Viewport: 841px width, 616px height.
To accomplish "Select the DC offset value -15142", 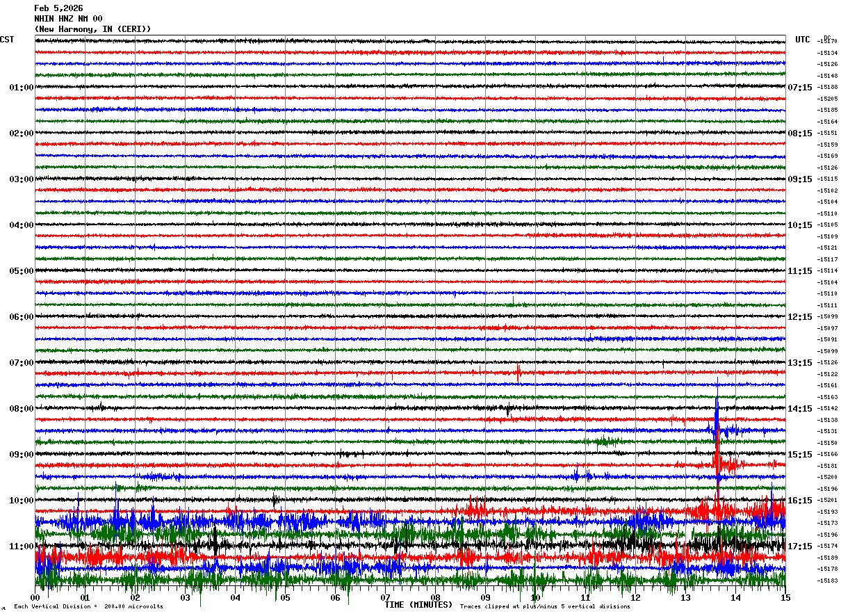I will 827,408.
